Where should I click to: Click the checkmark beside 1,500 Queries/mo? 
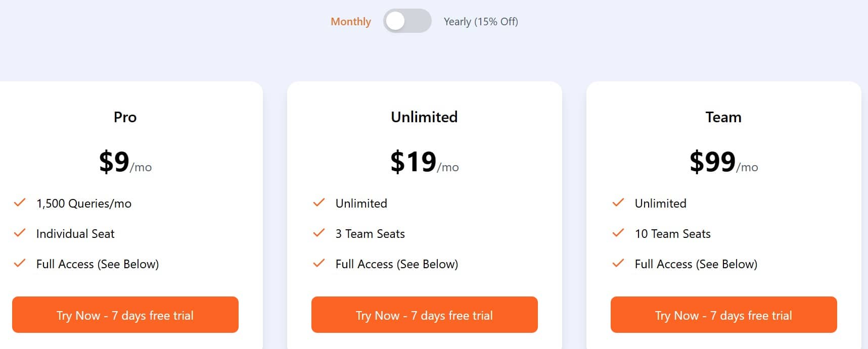pos(19,203)
